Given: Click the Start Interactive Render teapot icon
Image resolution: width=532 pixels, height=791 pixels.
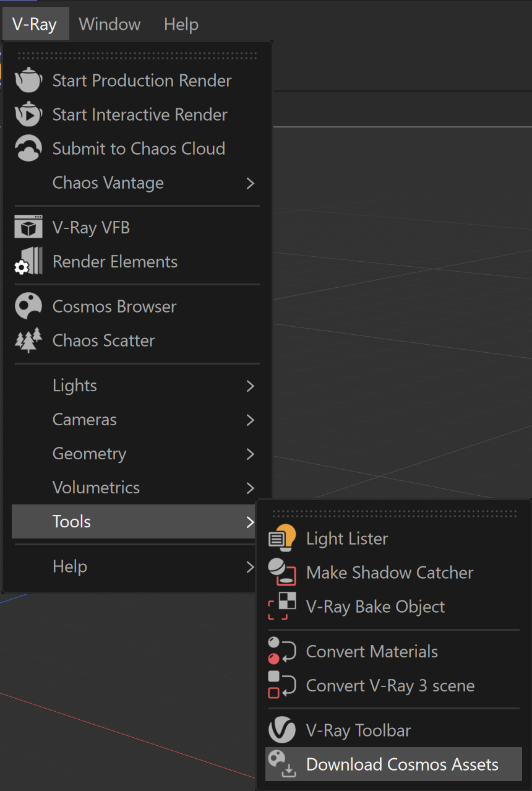Looking at the screenshot, I should click(28, 115).
